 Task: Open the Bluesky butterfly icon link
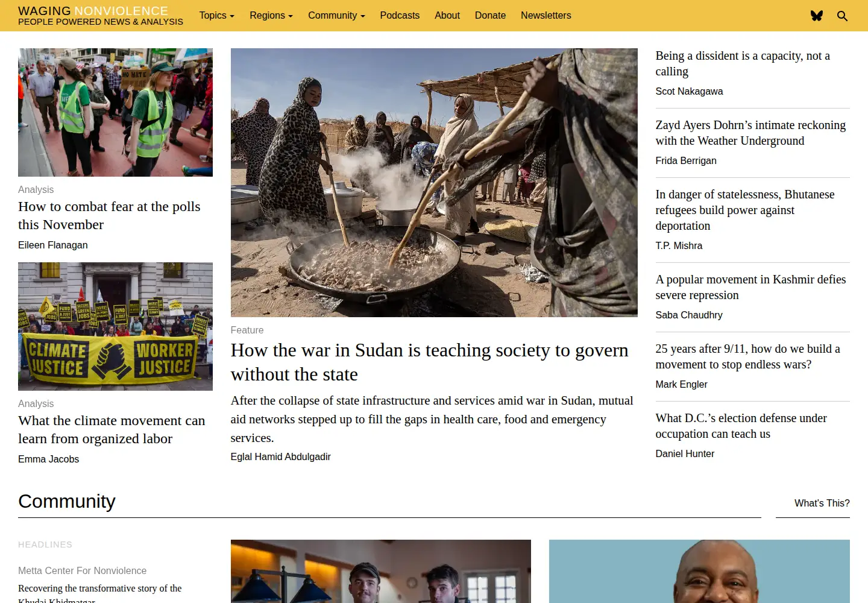[817, 16]
